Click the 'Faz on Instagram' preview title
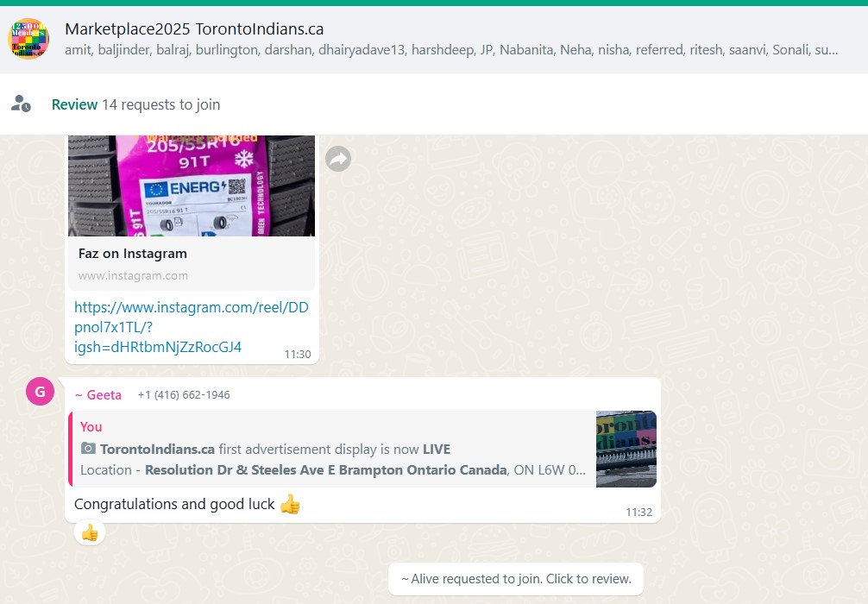The height and width of the screenshot is (604, 868). (x=133, y=254)
